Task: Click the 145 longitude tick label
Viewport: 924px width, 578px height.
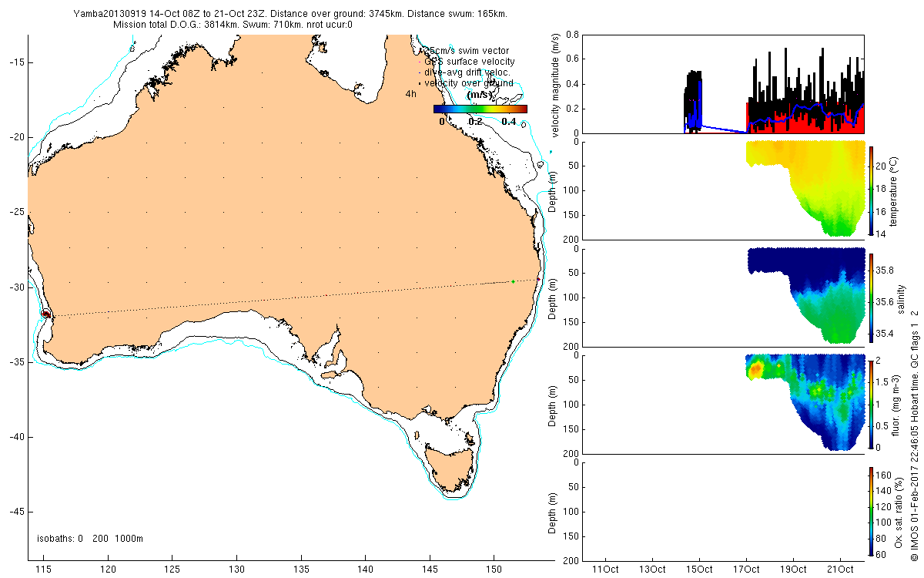Action: click(428, 570)
